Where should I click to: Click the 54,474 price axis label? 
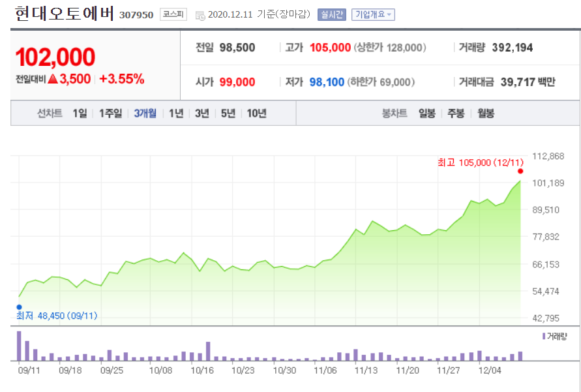point(545,291)
